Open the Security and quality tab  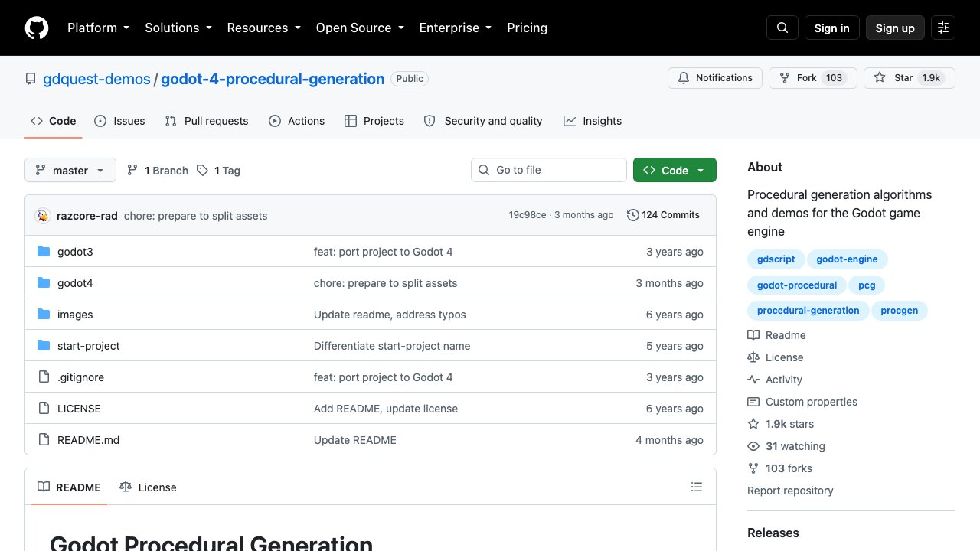483,121
